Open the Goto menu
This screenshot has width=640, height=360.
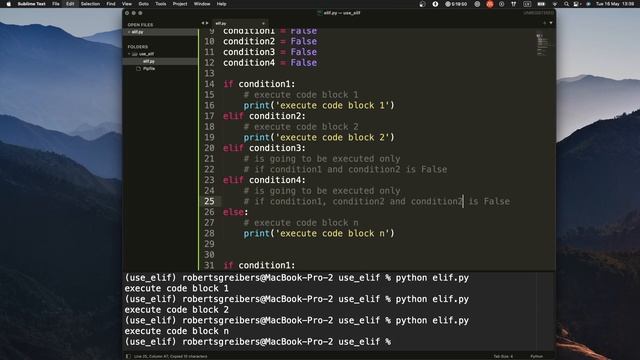click(144, 4)
